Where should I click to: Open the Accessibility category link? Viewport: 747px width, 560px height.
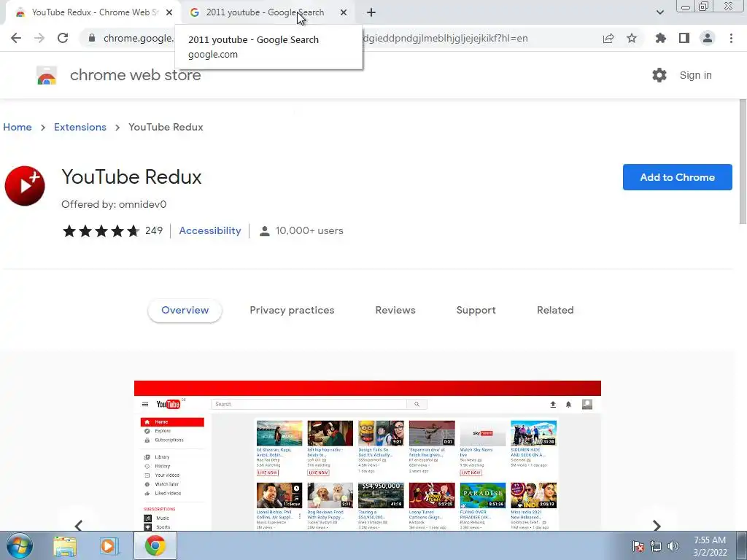tap(210, 230)
